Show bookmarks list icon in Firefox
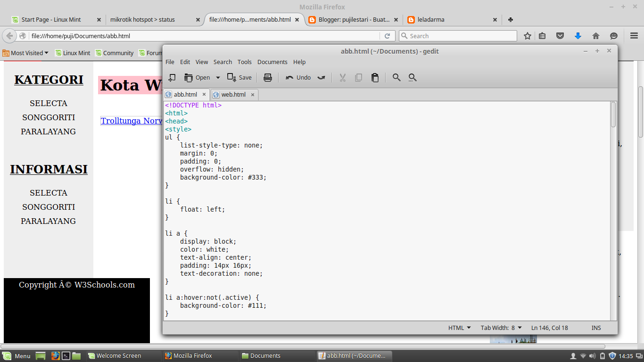This screenshot has height=362, width=644. tap(543, 36)
